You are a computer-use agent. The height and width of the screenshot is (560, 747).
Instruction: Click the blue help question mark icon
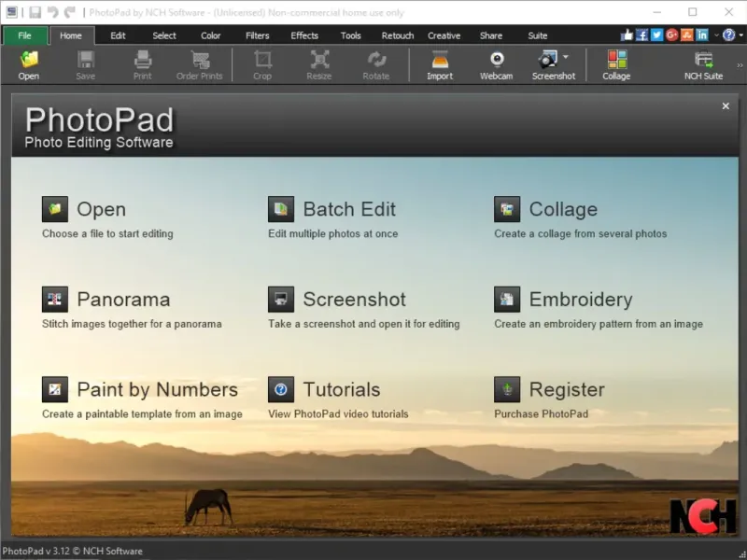point(728,35)
